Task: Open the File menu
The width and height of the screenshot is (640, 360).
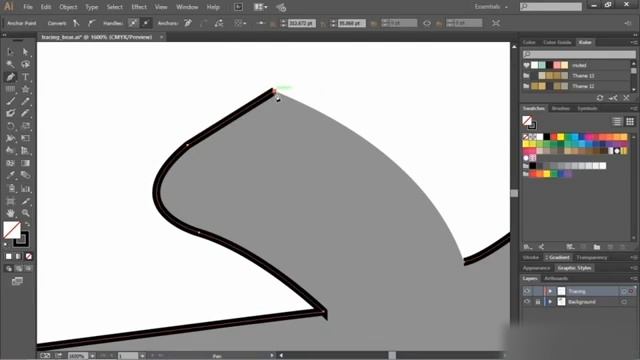Action: click(28, 7)
